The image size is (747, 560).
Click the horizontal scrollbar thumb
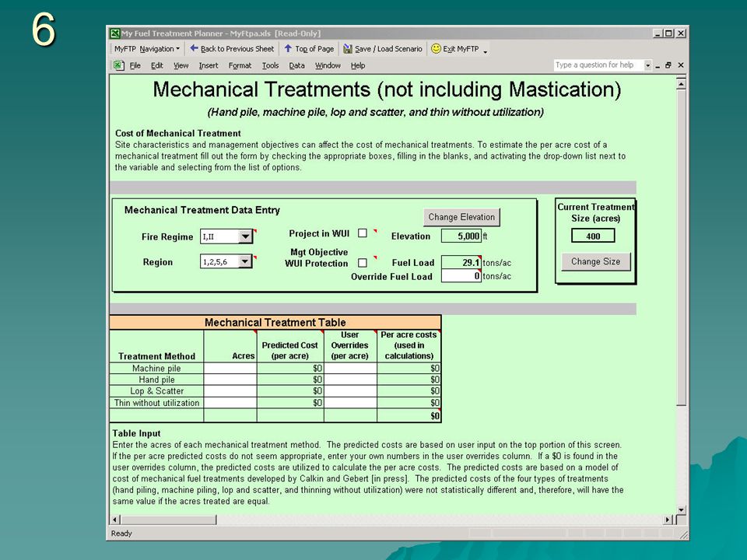[x=168, y=520]
